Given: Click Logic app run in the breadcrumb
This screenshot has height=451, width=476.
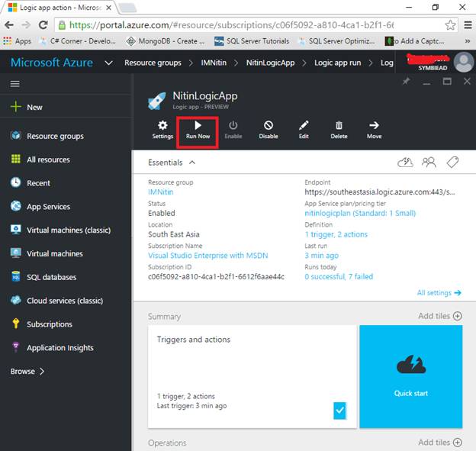Looking at the screenshot, I should 338,63.
